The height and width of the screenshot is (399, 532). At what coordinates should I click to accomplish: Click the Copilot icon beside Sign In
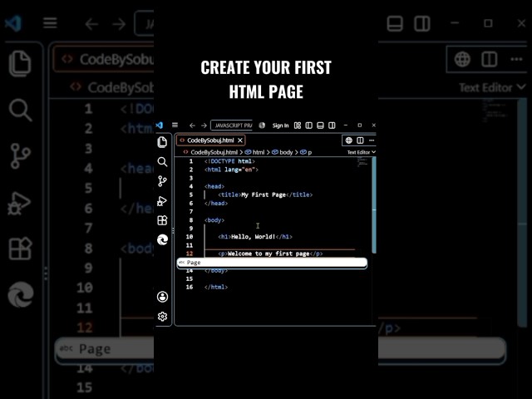(262, 126)
